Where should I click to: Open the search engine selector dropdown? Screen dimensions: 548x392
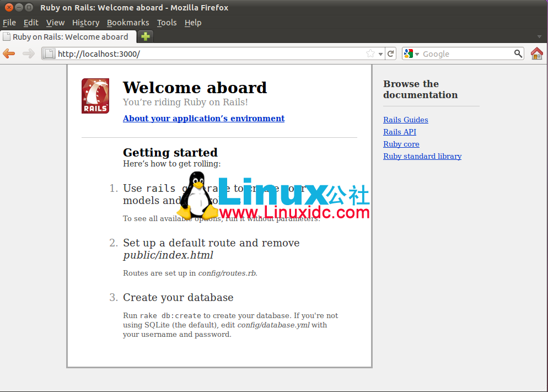click(x=411, y=53)
